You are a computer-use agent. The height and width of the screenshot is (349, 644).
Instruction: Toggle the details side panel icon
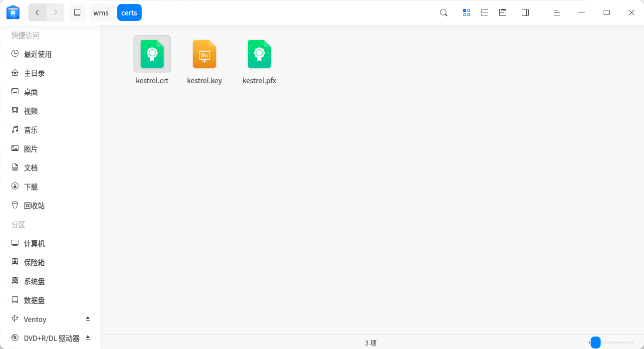[525, 12]
